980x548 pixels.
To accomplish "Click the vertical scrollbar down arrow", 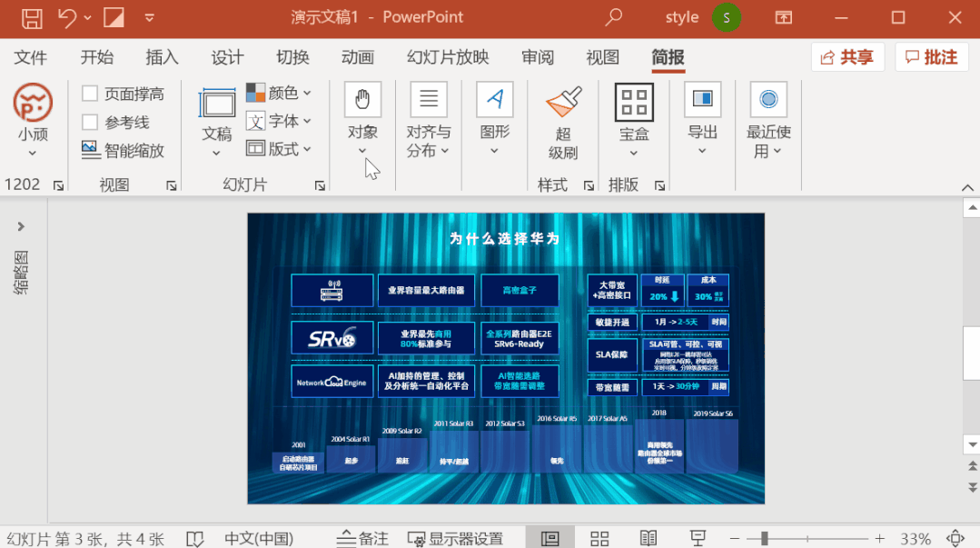I will pyautogui.click(x=972, y=444).
